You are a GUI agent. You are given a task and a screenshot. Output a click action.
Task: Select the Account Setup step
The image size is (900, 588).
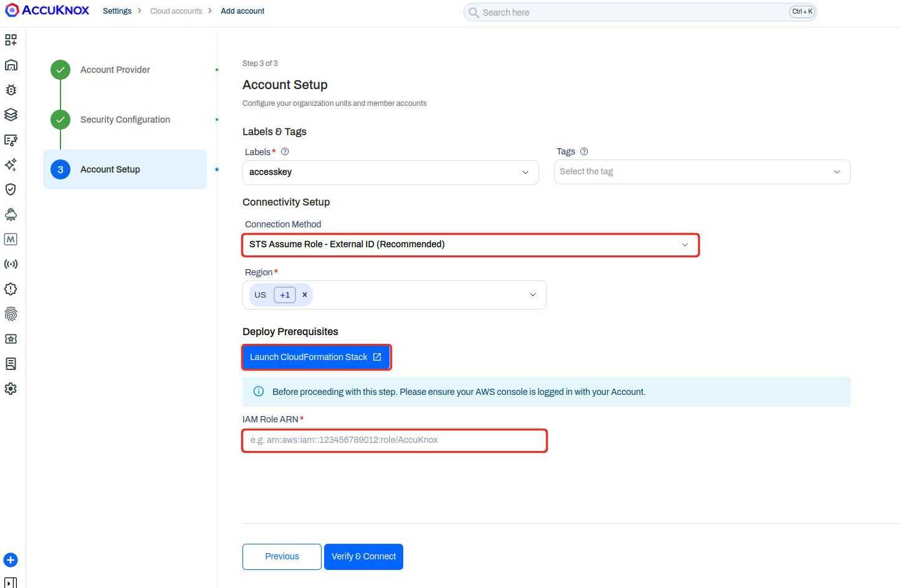coord(125,169)
